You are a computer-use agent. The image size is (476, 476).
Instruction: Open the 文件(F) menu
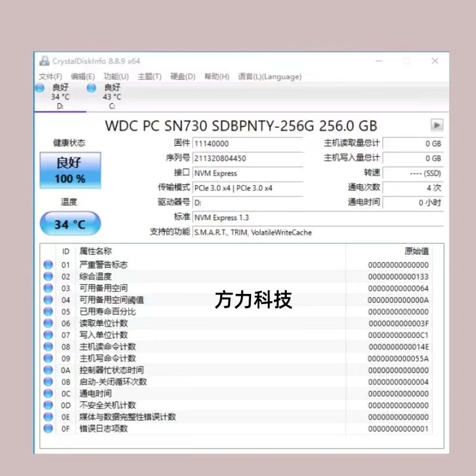(x=51, y=77)
